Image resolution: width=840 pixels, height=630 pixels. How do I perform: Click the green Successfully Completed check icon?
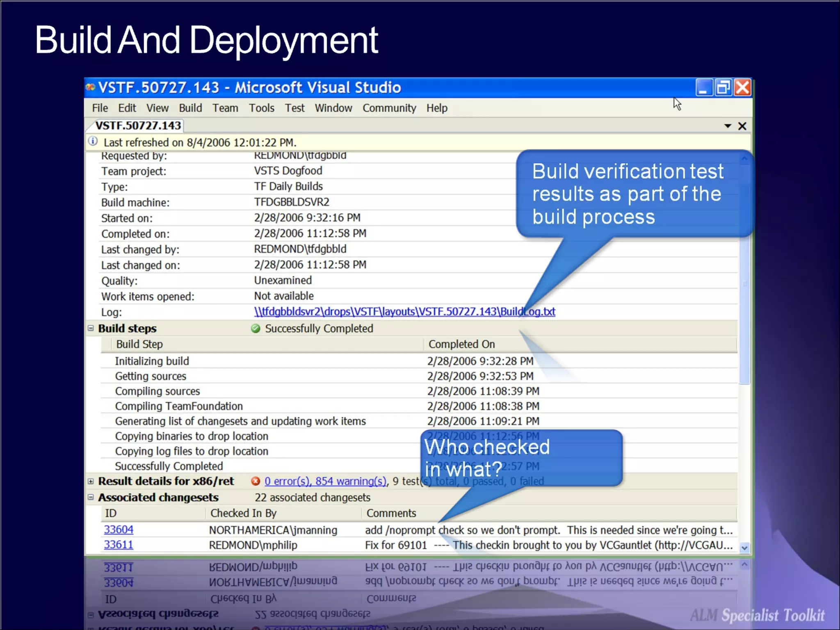coord(256,329)
